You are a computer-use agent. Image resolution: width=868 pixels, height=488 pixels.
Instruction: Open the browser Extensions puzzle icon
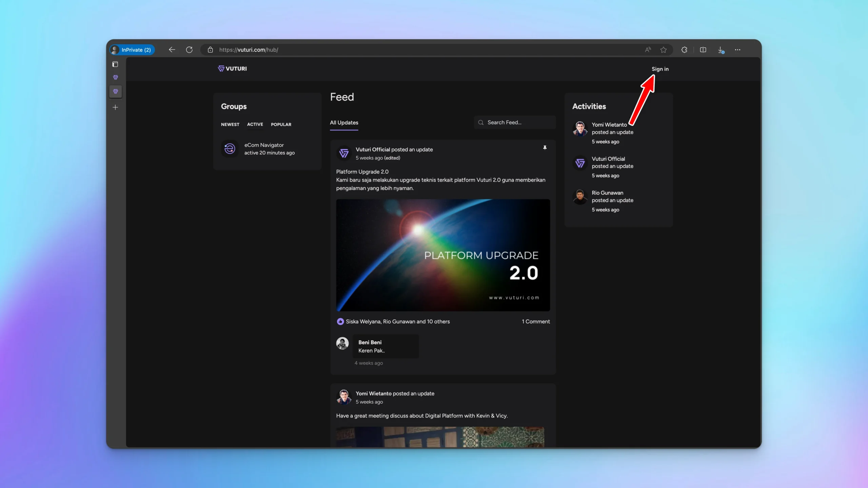click(x=684, y=50)
